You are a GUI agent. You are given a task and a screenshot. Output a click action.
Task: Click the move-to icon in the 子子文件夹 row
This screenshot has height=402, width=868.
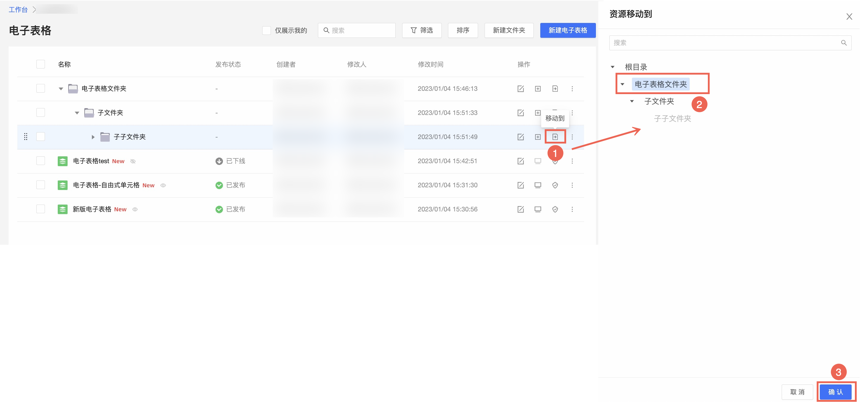[x=555, y=137]
